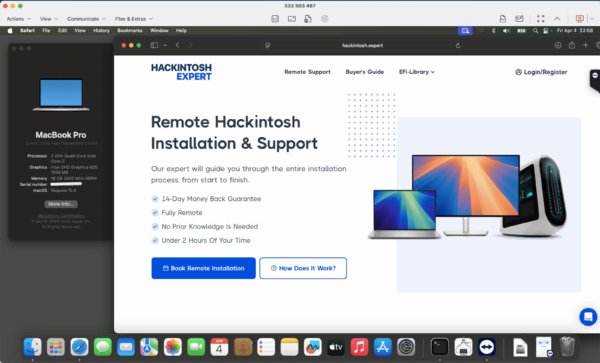The image size is (600, 363).
Task: Open Terminal from the Dock
Action: coord(440,347)
